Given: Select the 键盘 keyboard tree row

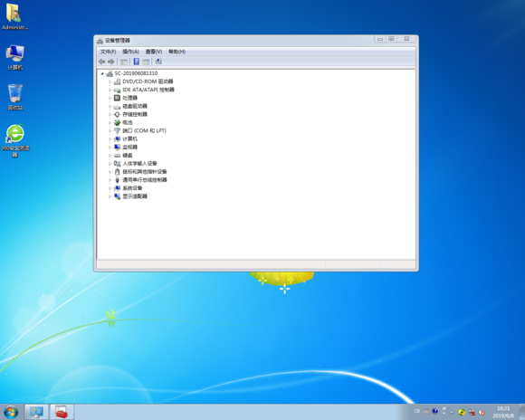Looking at the screenshot, I should coord(128,156).
